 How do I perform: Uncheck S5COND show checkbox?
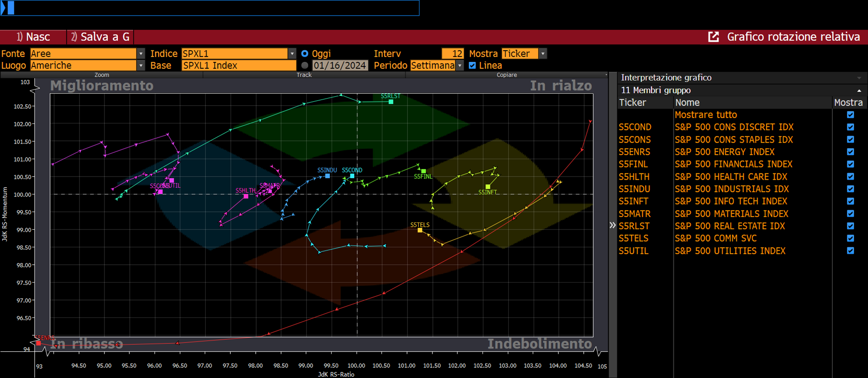(851, 127)
